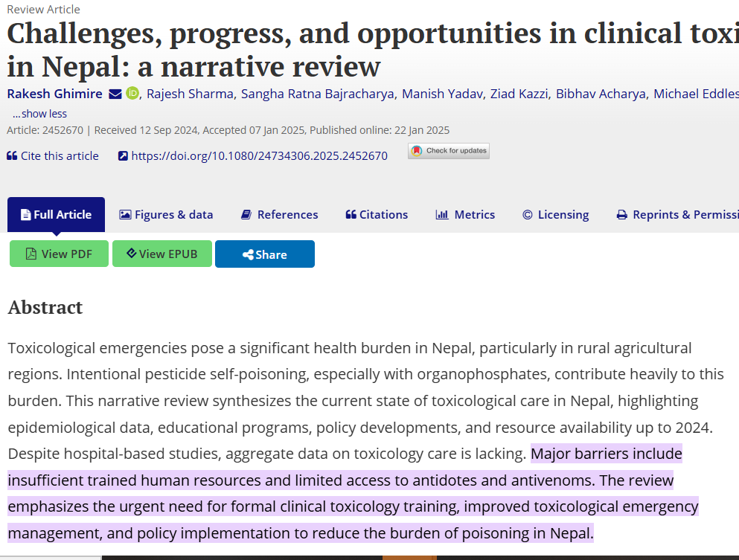739x560 pixels.
Task: Open the Reprints & Permissions tab
Action: point(677,215)
